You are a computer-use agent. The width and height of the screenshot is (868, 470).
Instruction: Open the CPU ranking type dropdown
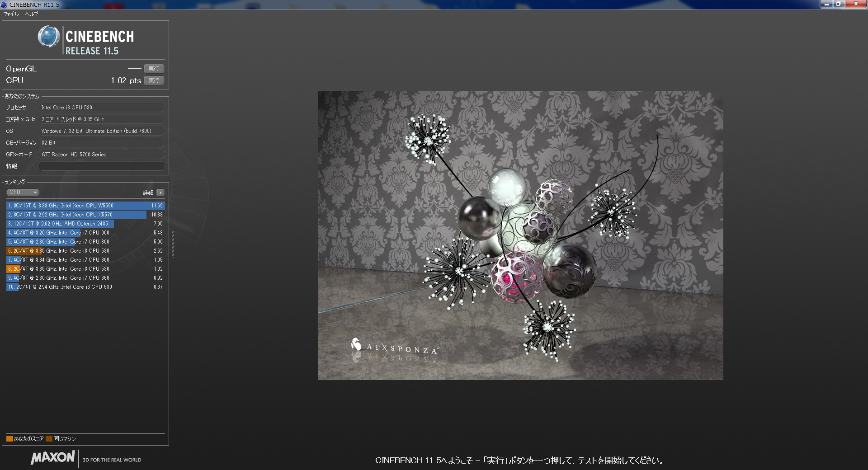click(23, 193)
